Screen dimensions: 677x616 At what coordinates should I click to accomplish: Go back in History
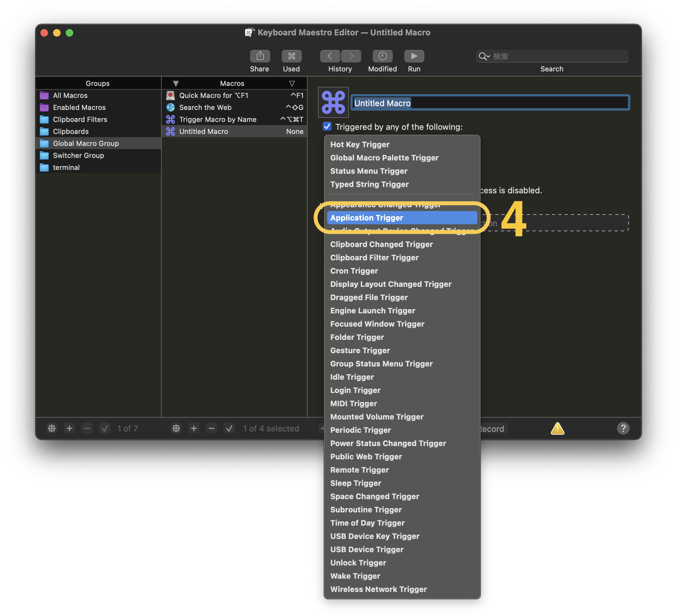click(330, 56)
